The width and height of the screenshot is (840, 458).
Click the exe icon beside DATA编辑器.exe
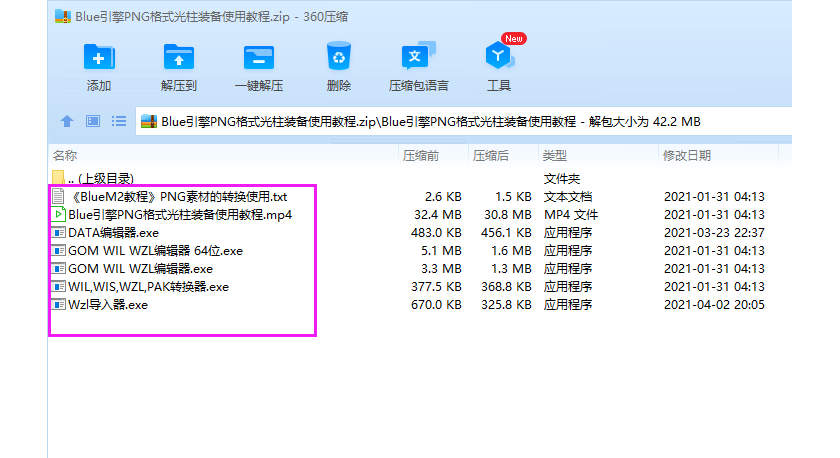(58, 232)
